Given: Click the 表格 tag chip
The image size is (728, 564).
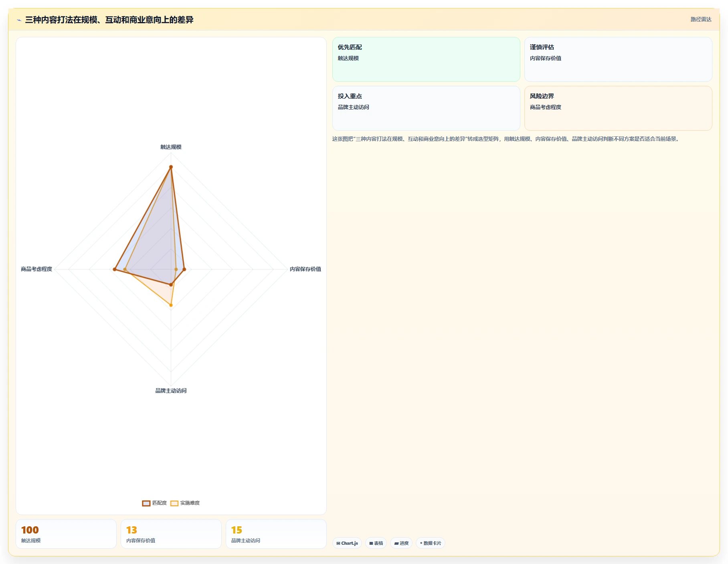Looking at the screenshot, I should point(376,543).
